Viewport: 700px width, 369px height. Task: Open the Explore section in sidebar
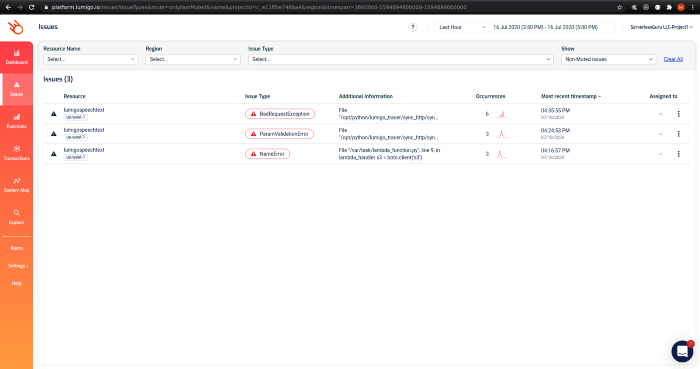pyautogui.click(x=17, y=217)
